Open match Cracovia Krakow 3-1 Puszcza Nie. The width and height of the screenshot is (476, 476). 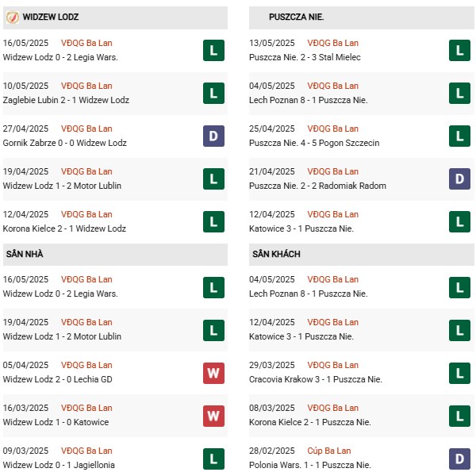[x=316, y=379]
